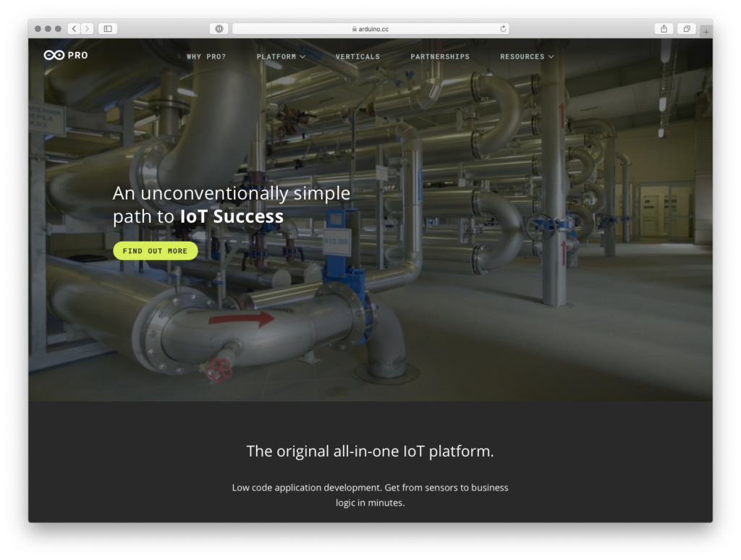Click the green fullscreen window button
741x560 pixels.
tap(59, 29)
